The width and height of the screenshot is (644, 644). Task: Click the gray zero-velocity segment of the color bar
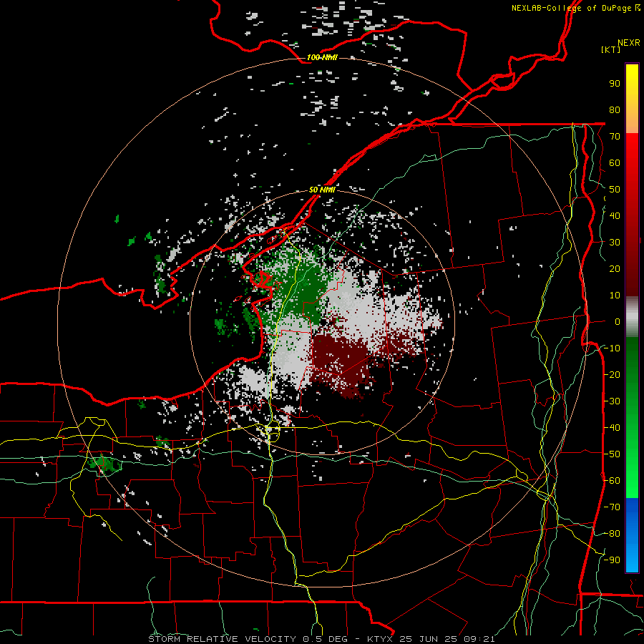click(x=632, y=317)
